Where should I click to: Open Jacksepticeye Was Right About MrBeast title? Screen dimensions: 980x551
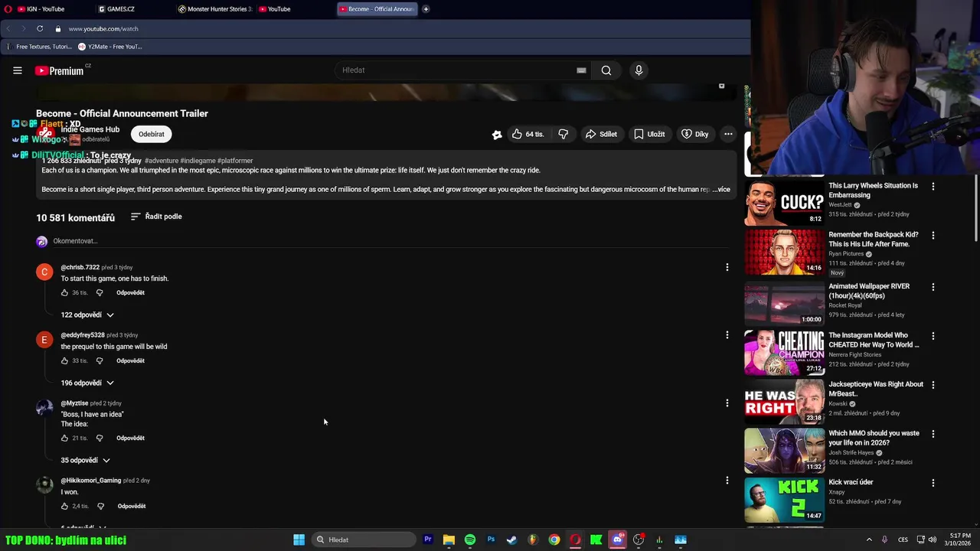tap(876, 389)
